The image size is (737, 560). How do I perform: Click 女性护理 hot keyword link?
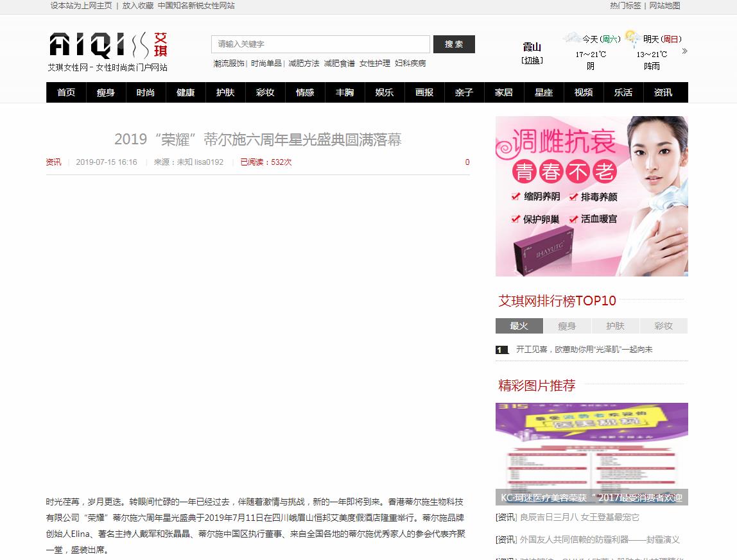(x=375, y=64)
